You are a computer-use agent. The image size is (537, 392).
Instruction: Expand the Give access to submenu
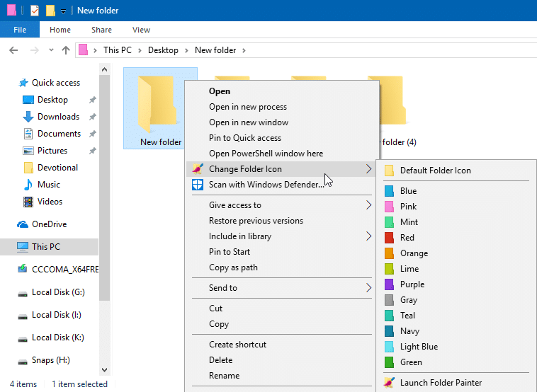[x=368, y=205]
